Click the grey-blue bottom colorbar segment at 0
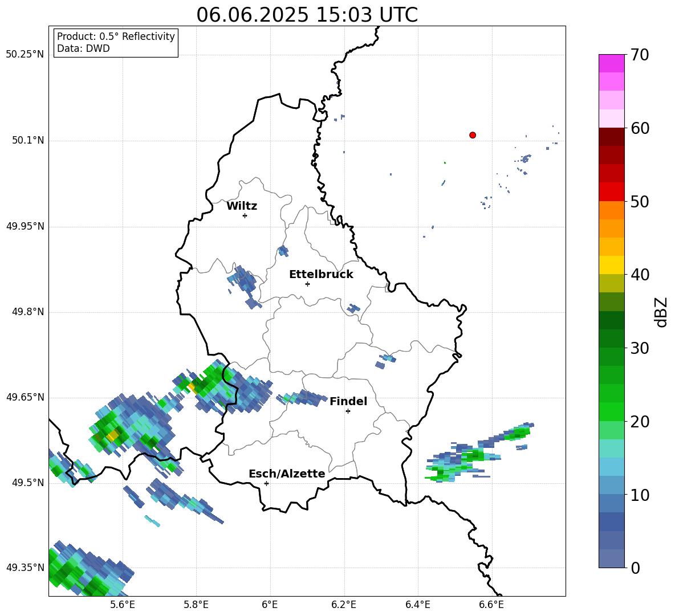The image size is (675, 616). (611, 558)
